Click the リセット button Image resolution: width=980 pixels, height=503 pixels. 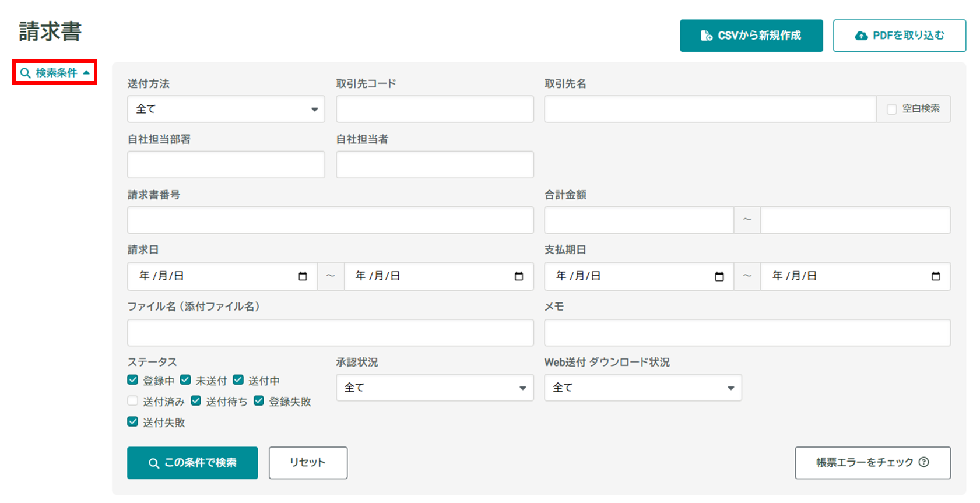tap(308, 463)
